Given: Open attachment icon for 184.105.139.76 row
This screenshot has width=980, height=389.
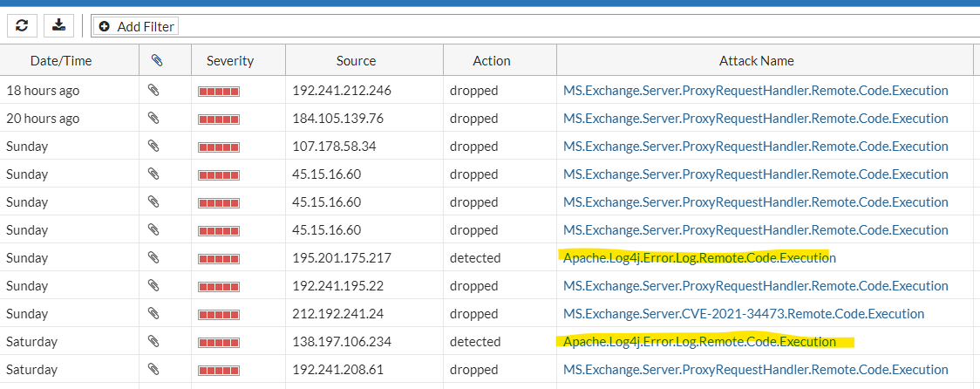Looking at the screenshot, I should [x=153, y=118].
